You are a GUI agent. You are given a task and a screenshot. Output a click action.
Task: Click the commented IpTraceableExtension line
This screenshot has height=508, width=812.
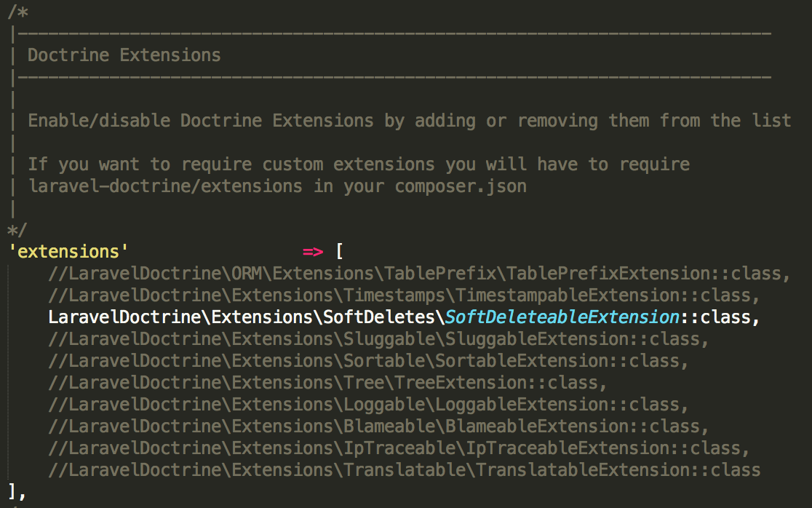[x=399, y=448]
